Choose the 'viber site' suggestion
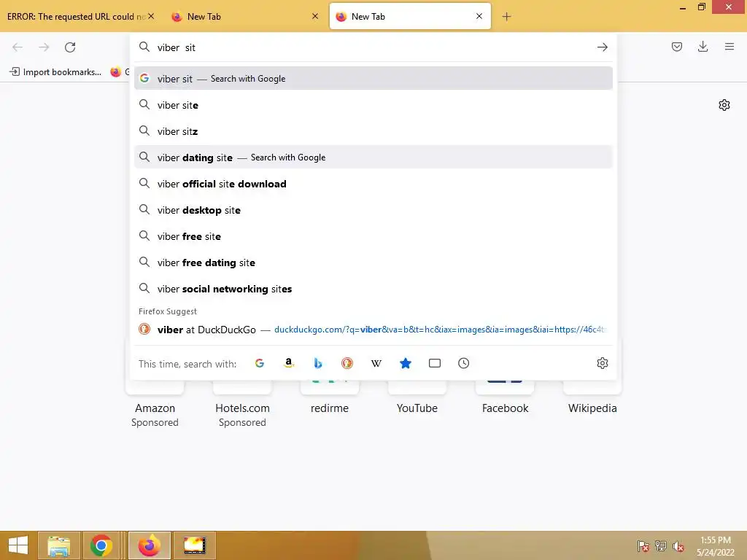Image resolution: width=747 pixels, height=560 pixels. [373, 105]
